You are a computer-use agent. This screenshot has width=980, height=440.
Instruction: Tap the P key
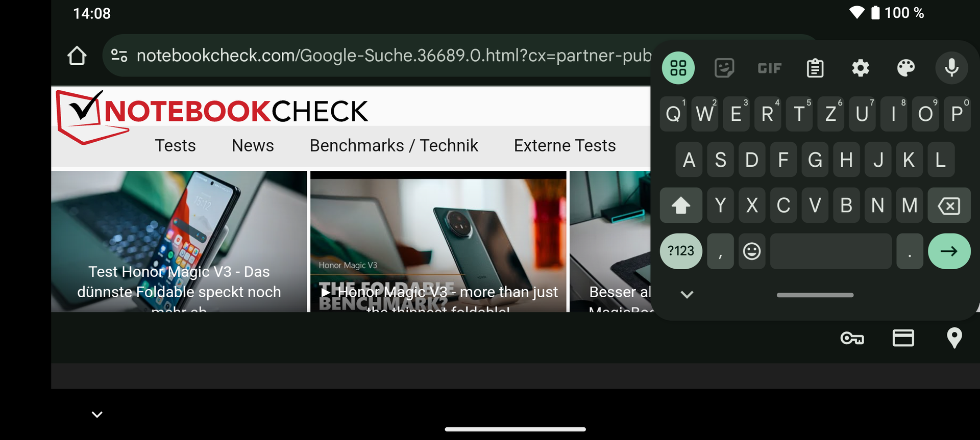point(957,114)
